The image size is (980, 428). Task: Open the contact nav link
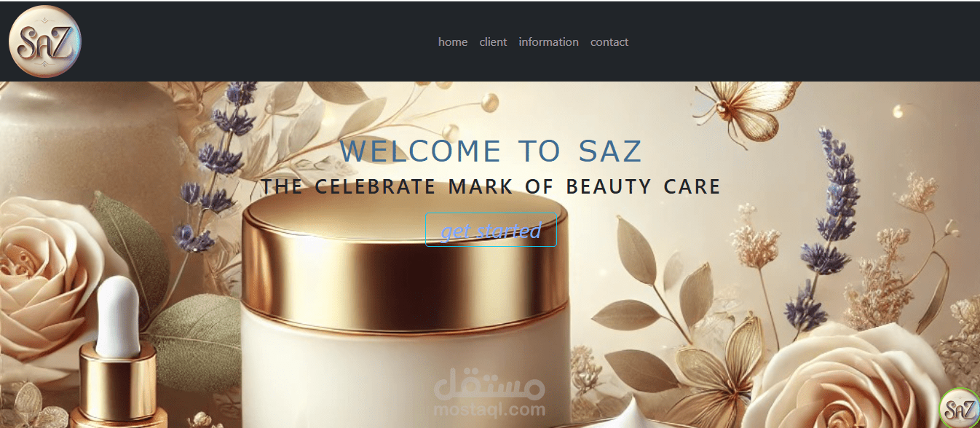pos(609,42)
